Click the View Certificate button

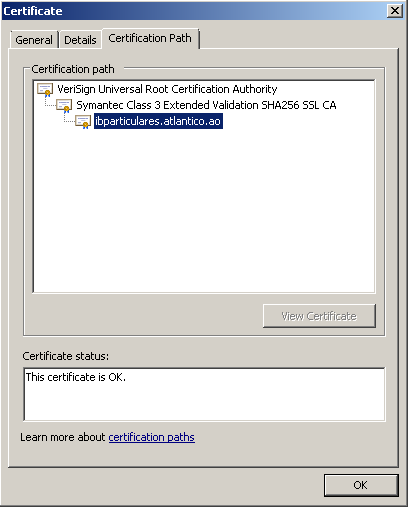click(x=319, y=316)
